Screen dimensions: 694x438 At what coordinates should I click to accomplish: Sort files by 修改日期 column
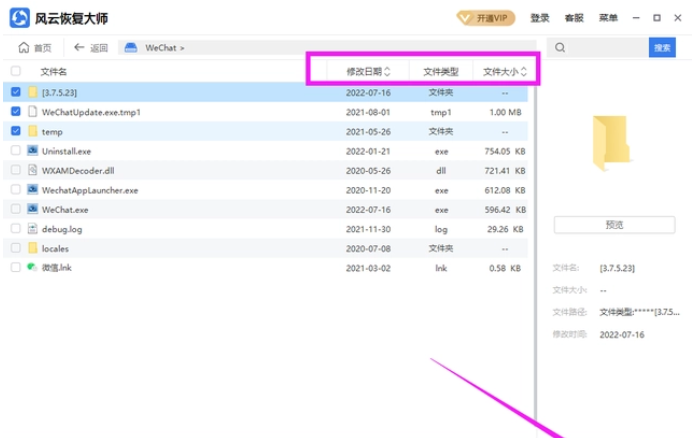pos(368,71)
